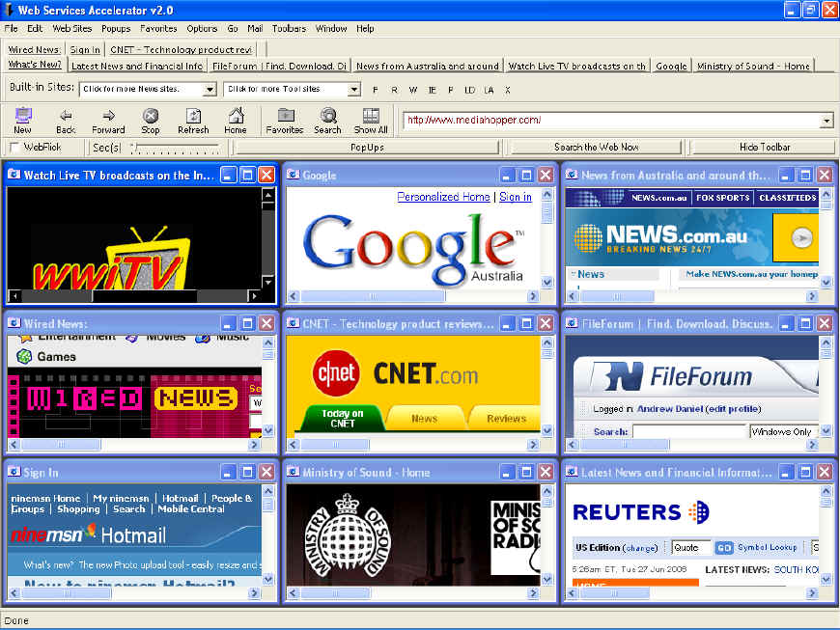Click the LA shortcut letter button
The image size is (840, 630).
tap(489, 90)
